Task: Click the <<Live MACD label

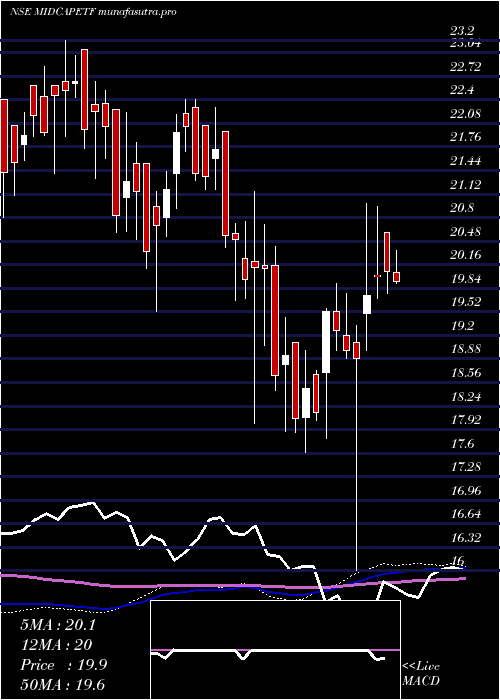Action: pos(421,674)
